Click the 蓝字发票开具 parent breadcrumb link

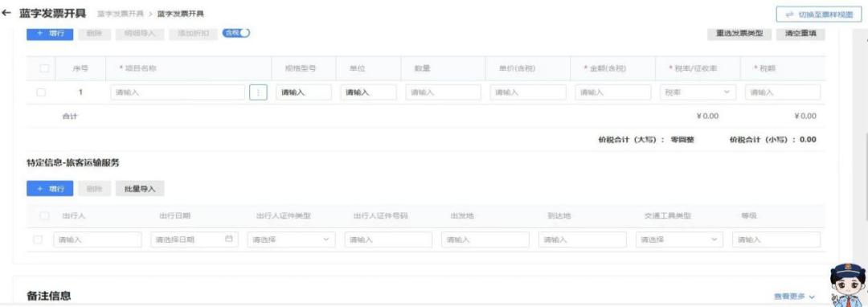121,14
